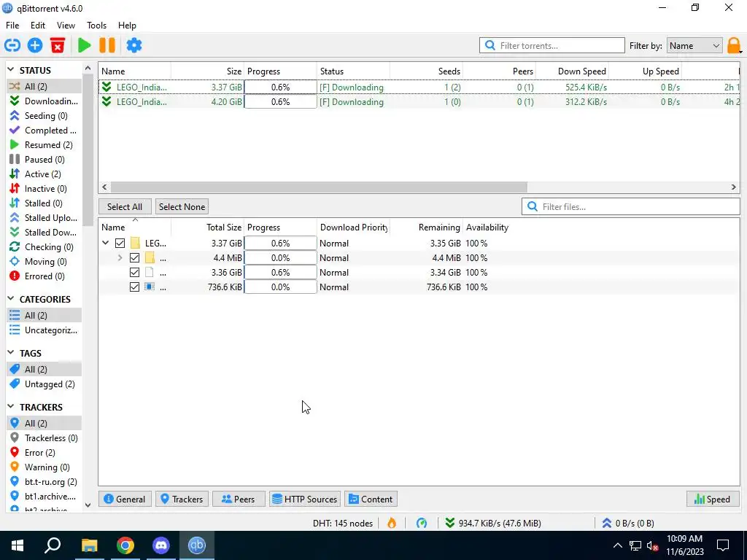Image resolution: width=747 pixels, height=560 pixels.
Task: Toggle alternative speed limits gauge icon
Action: [x=422, y=524]
